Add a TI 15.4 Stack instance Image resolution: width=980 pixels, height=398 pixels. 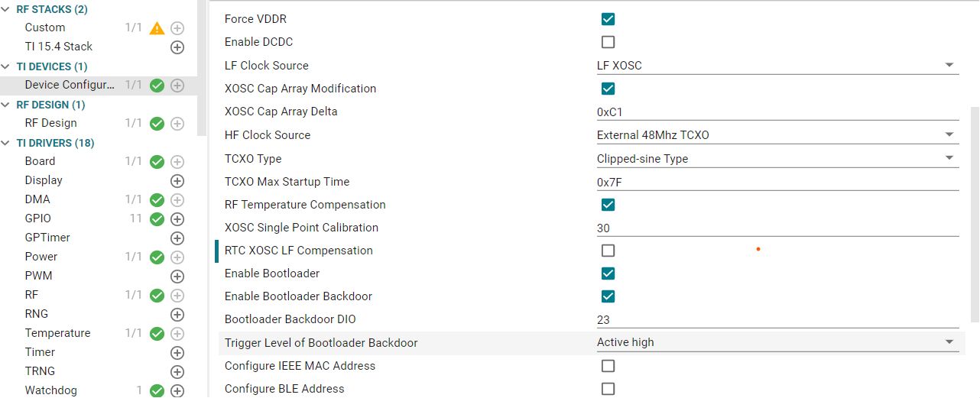[x=177, y=47]
